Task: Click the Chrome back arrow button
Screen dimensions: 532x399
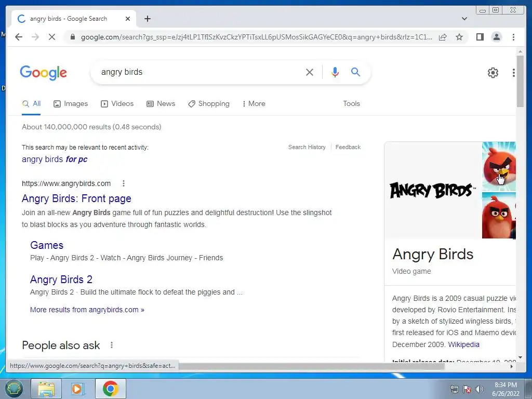Action: tap(19, 37)
